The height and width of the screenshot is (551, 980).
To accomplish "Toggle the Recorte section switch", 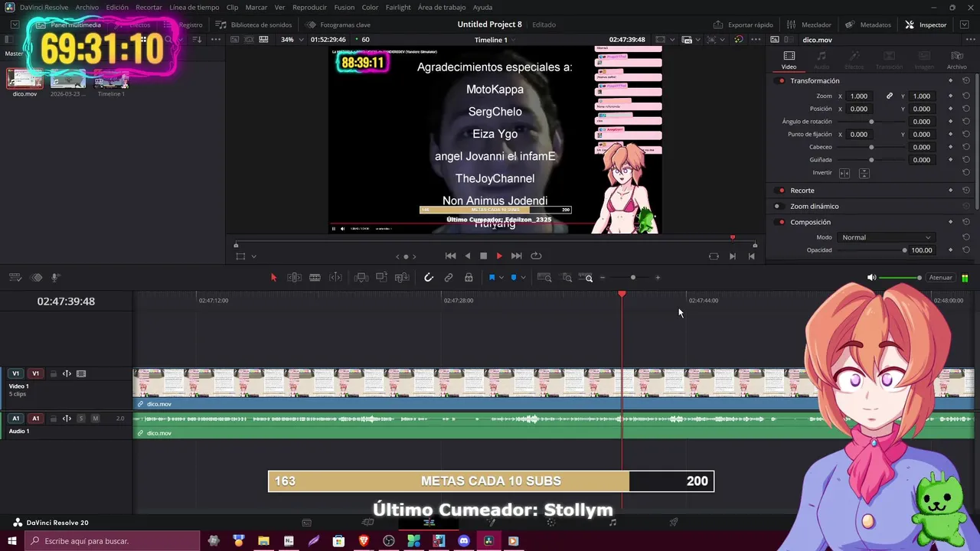I will (x=781, y=190).
